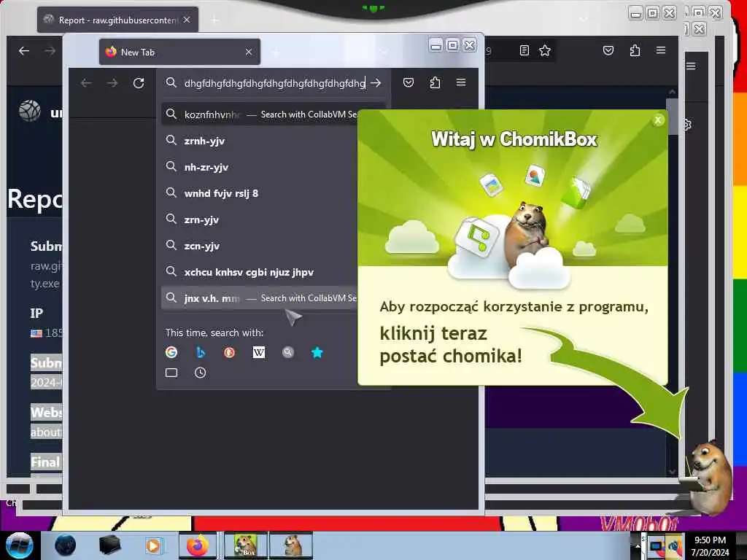Open the media player taskbar icon
Image resolution: width=747 pixels, height=560 pixels.
point(153,545)
